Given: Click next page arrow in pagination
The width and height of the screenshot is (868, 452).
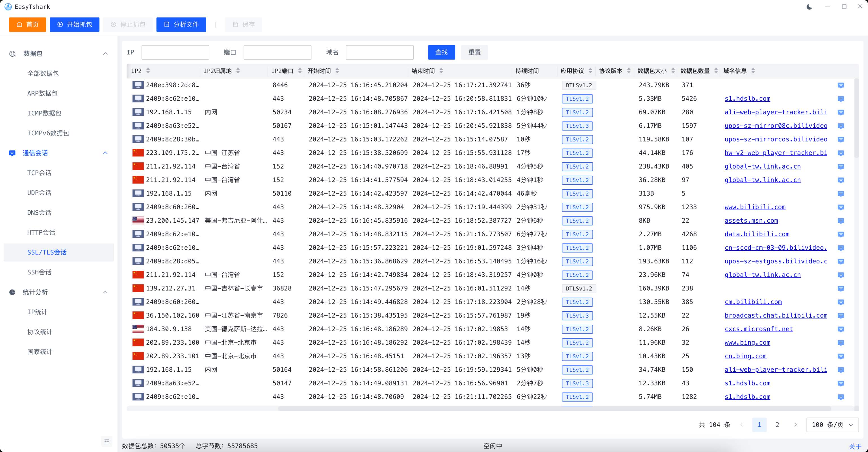Looking at the screenshot, I should coord(796,425).
